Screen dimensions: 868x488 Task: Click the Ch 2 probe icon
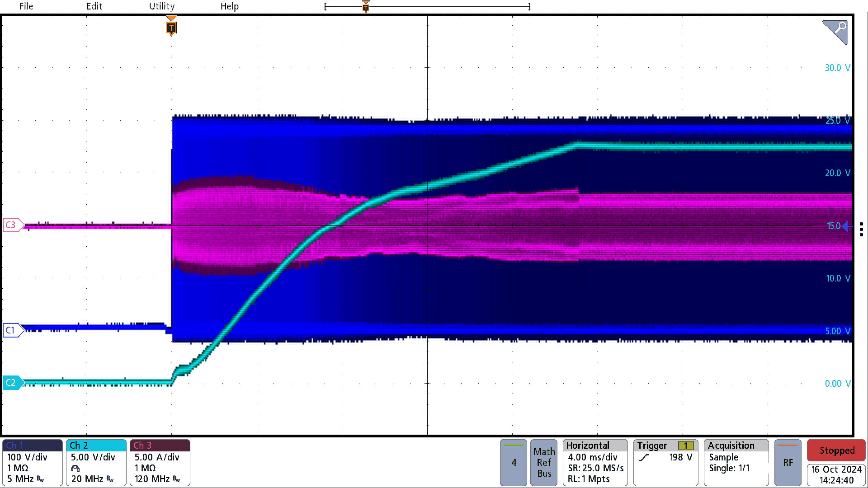tap(75, 469)
